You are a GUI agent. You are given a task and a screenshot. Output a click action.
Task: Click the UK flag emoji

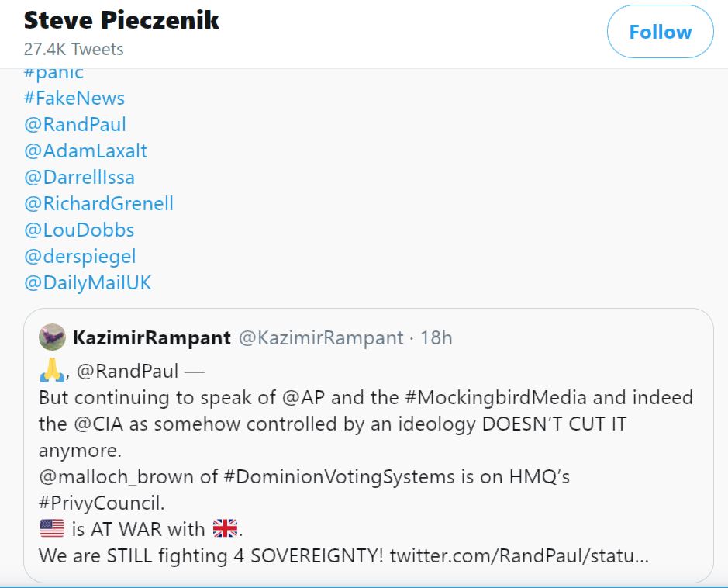pyautogui.click(x=225, y=528)
